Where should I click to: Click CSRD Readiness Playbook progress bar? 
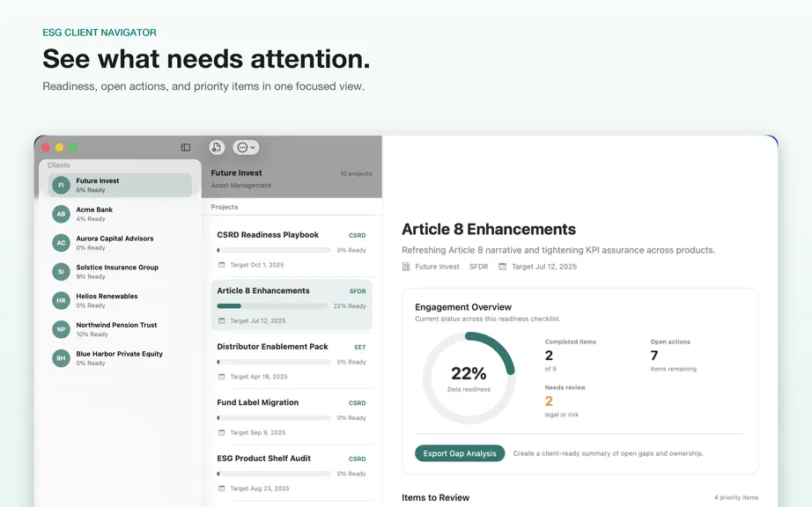click(274, 250)
